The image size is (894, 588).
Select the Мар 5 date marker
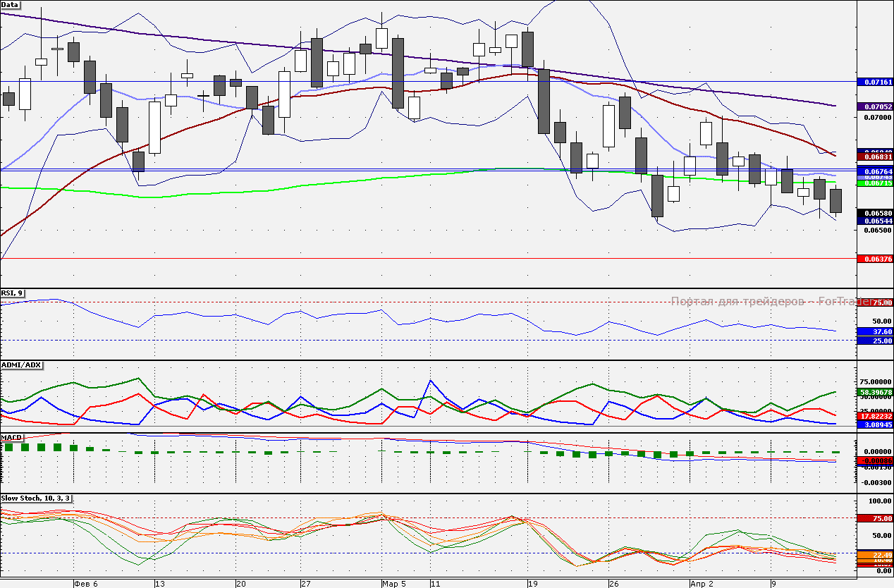click(393, 584)
